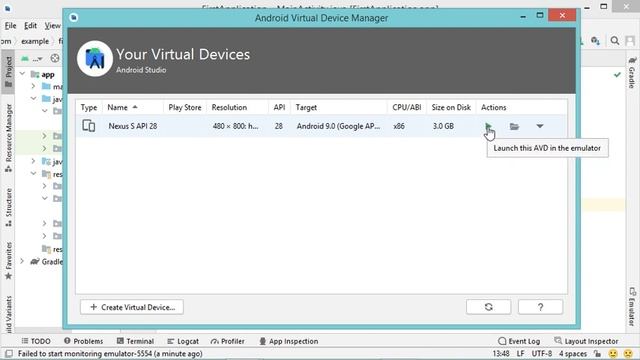The width and height of the screenshot is (640, 360).
Task: Click the example breadcrumb in Android Studio
Action: (x=35, y=41)
